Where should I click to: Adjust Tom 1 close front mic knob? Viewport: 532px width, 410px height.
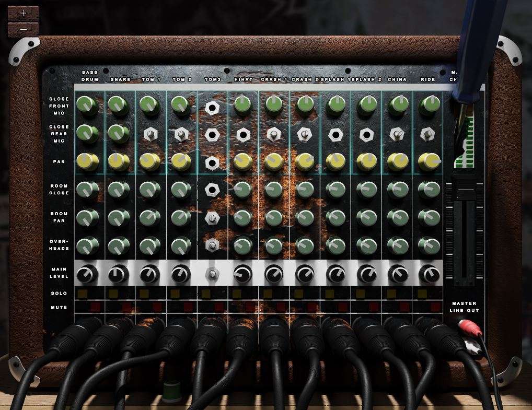[149, 105]
